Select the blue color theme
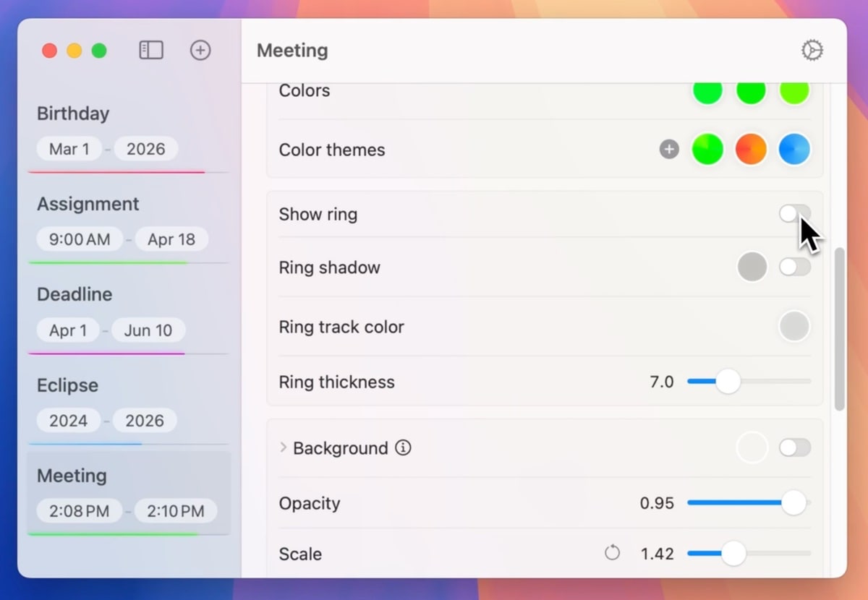This screenshot has height=600, width=868. click(793, 150)
